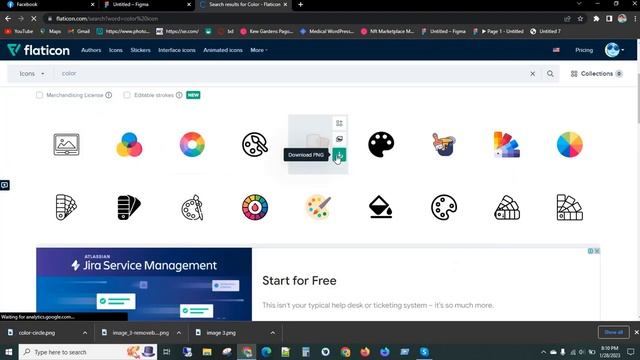This screenshot has width=640, height=360.
Task: Expand the More navigation menu
Action: click(259, 50)
